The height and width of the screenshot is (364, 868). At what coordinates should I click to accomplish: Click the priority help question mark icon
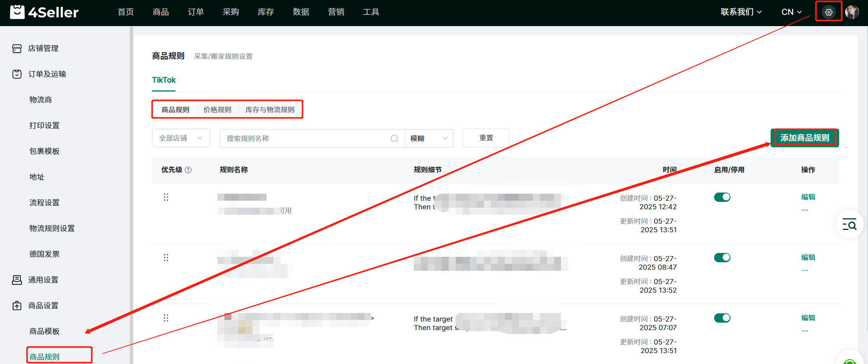(x=188, y=170)
